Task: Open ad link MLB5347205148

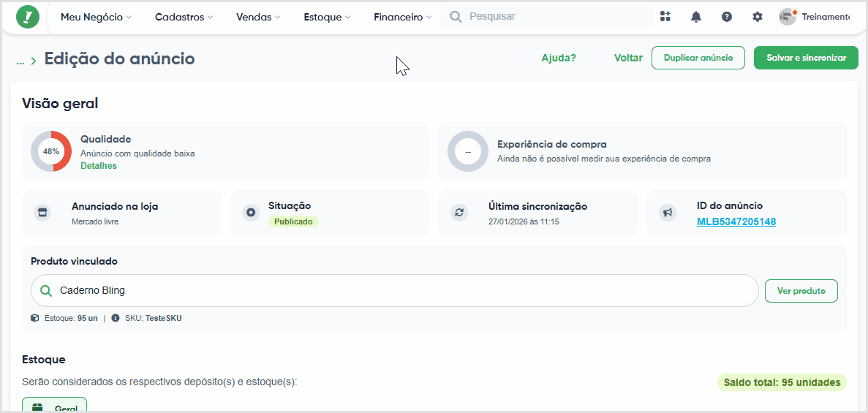Action: pos(736,222)
